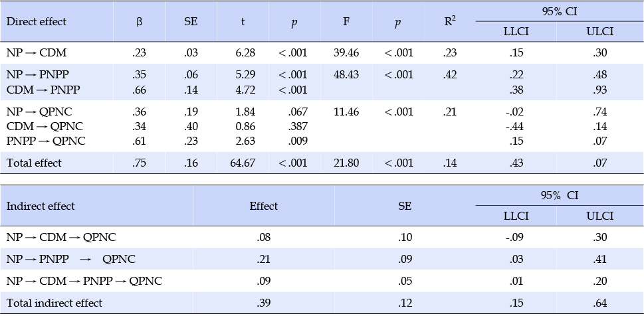Click the t value 64.67

(x=245, y=163)
